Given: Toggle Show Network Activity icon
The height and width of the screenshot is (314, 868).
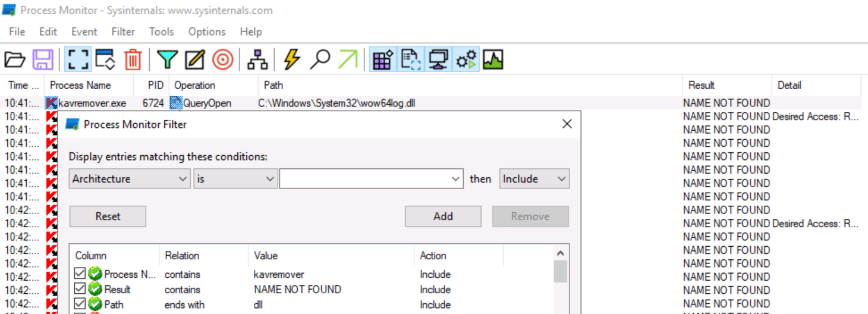Looking at the screenshot, I should point(439,59).
